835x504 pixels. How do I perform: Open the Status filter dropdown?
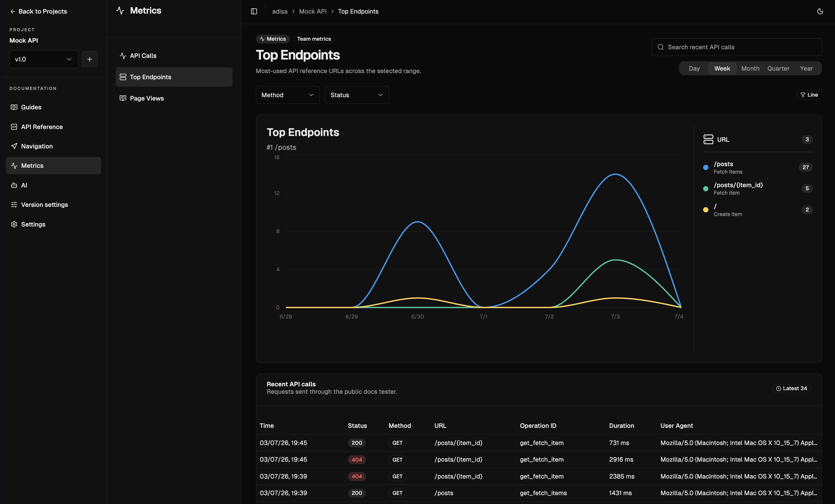tap(357, 95)
